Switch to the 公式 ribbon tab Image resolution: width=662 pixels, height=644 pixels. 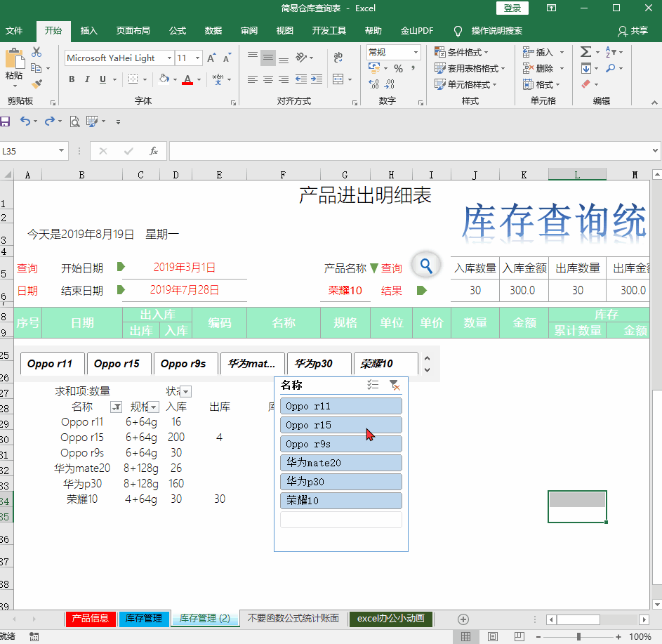pyautogui.click(x=178, y=30)
